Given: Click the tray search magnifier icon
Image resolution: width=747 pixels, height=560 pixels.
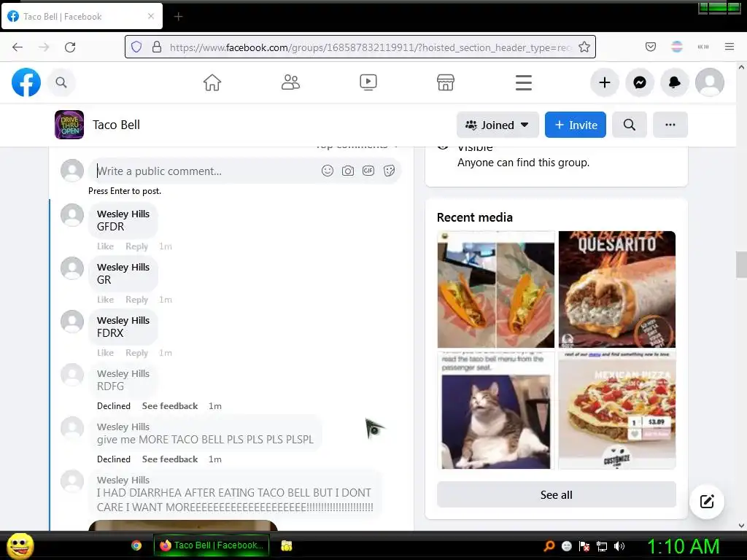Looking at the screenshot, I should pos(549,546).
